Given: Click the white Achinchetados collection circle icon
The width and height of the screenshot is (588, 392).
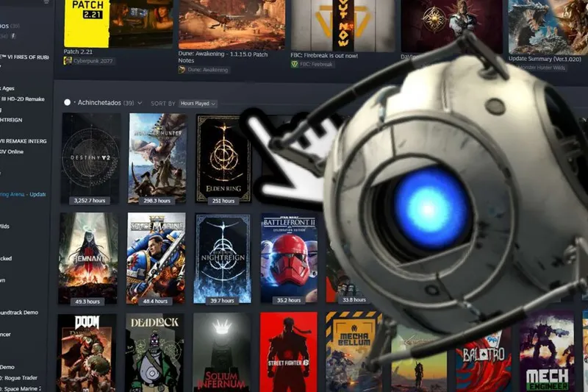Looking at the screenshot, I should tap(67, 102).
